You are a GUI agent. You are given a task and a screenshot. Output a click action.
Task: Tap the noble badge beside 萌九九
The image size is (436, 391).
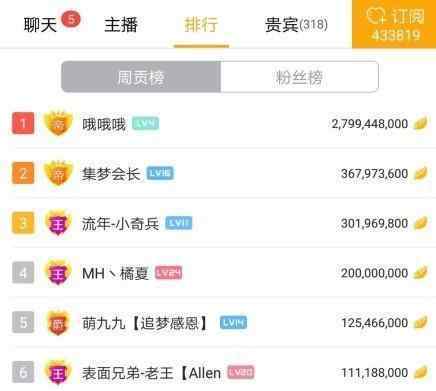click(58, 322)
